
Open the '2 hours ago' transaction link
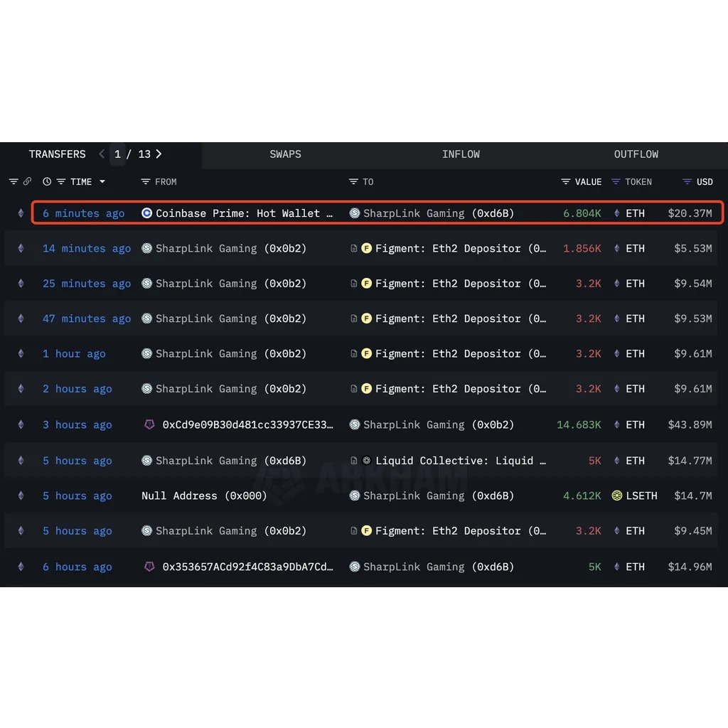pyautogui.click(x=77, y=389)
